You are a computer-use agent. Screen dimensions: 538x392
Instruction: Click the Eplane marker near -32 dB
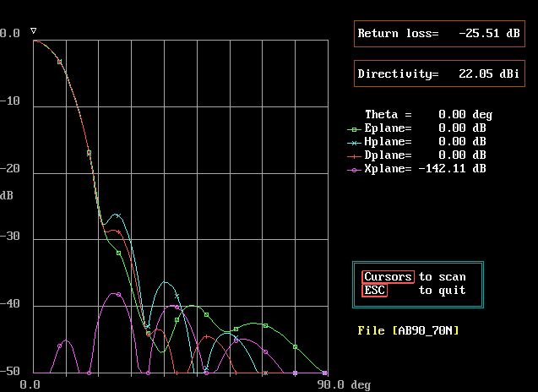pos(119,253)
